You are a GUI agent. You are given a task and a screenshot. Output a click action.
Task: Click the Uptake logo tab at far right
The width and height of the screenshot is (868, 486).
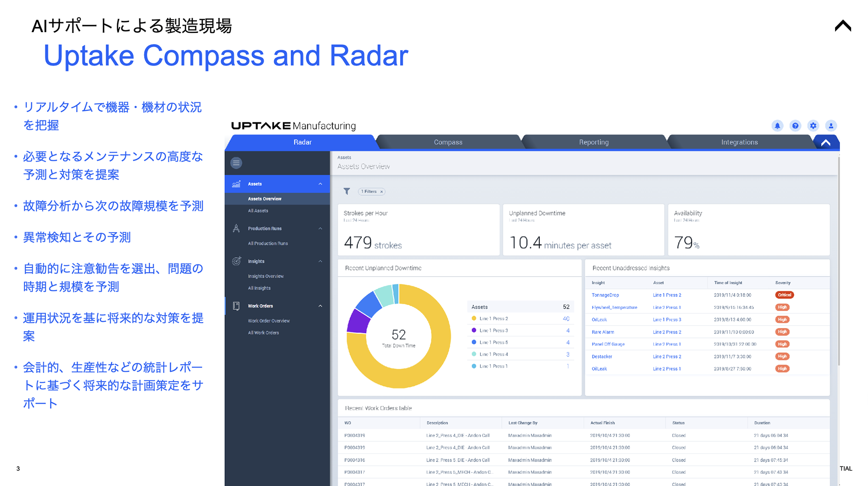click(x=826, y=142)
